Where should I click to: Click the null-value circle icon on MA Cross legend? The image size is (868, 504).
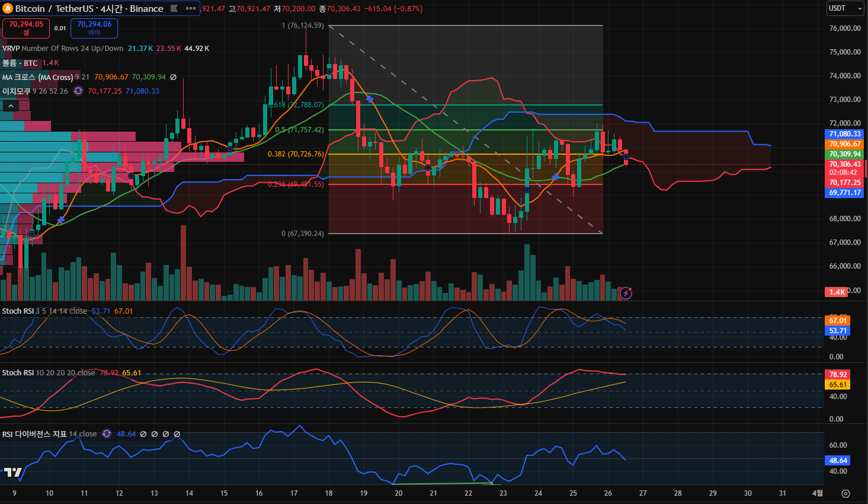click(x=174, y=77)
